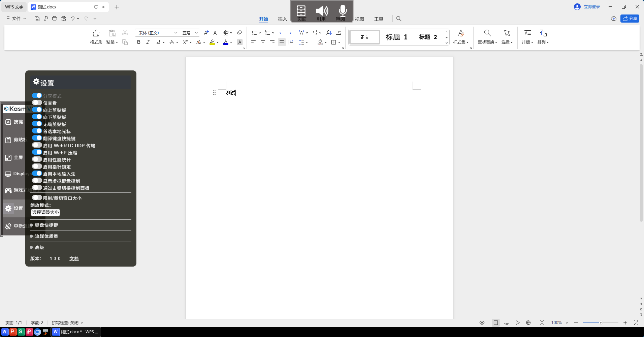Viewport: 644px width, 337px height.
Task: Click the Save icon in quick toolbar
Action: click(x=37, y=19)
